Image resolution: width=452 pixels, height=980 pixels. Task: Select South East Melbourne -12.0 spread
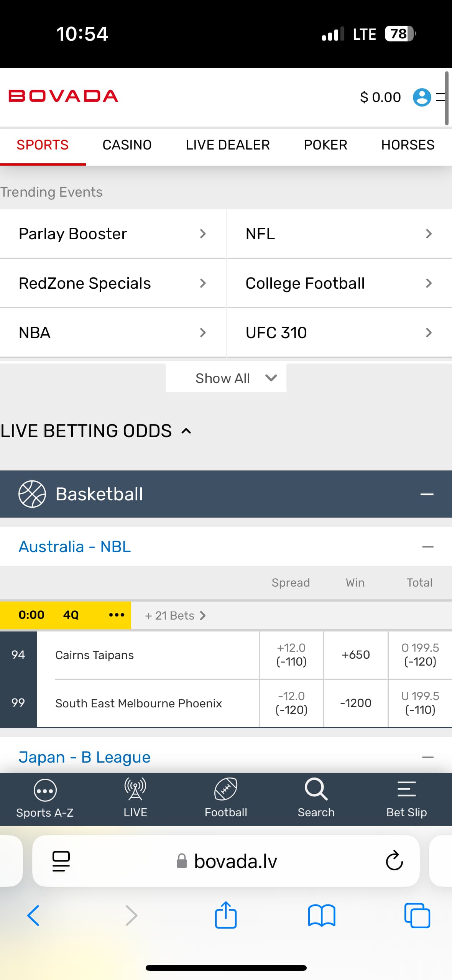[x=291, y=703]
